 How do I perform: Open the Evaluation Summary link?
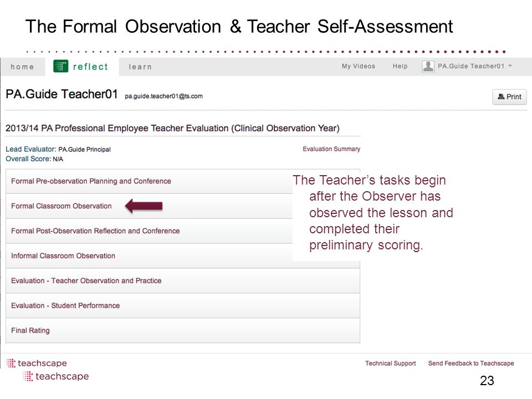click(331, 149)
